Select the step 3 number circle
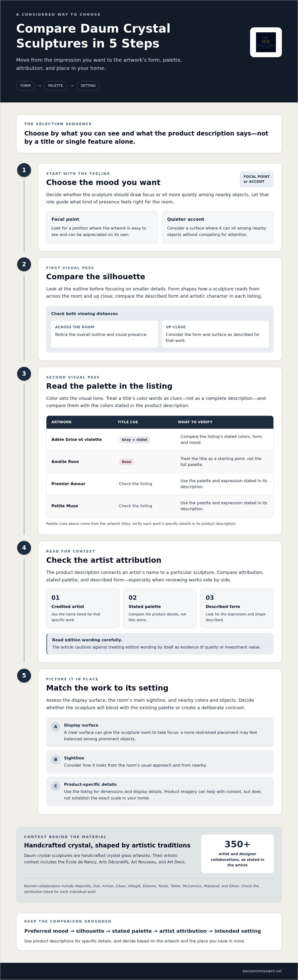The height and width of the screenshot is (980, 298). [24, 373]
